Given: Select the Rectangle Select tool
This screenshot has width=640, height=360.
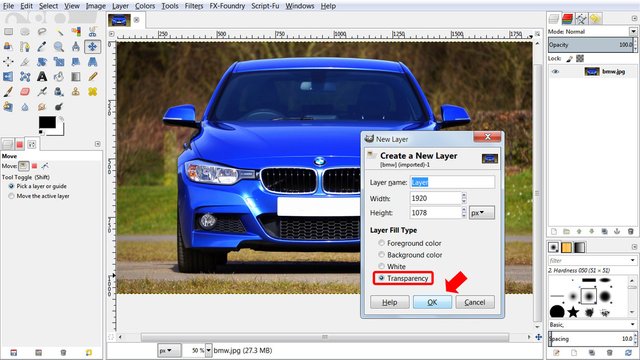Looking at the screenshot, I should click(x=8, y=31).
